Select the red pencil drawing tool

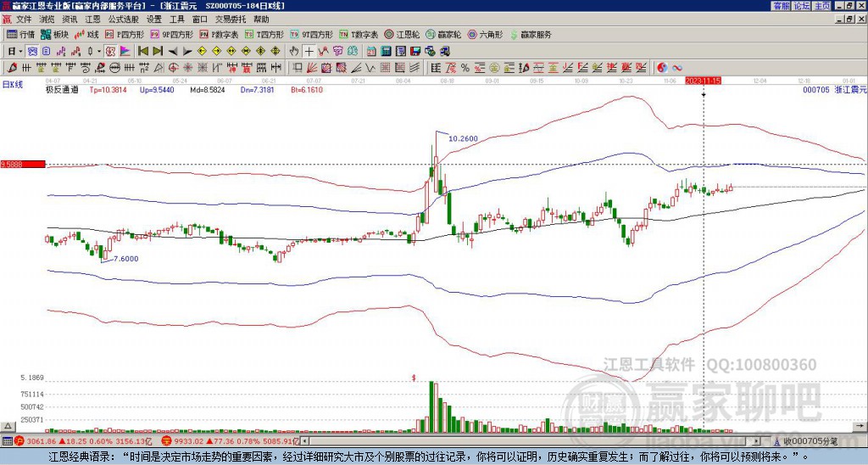pyautogui.click(x=11, y=68)
